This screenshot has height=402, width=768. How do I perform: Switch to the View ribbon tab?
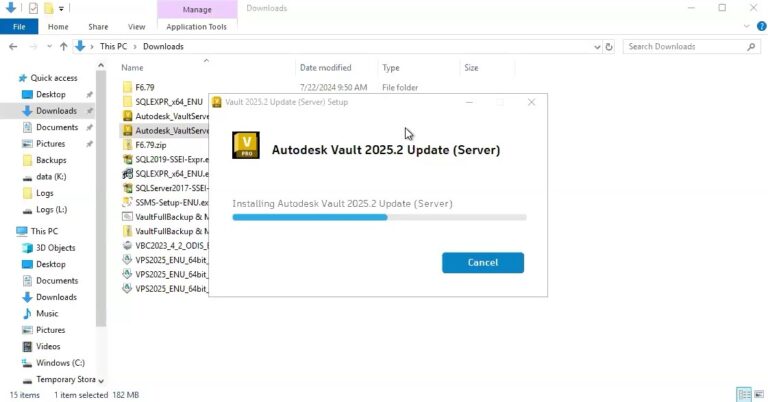click(x=136, y=26)
